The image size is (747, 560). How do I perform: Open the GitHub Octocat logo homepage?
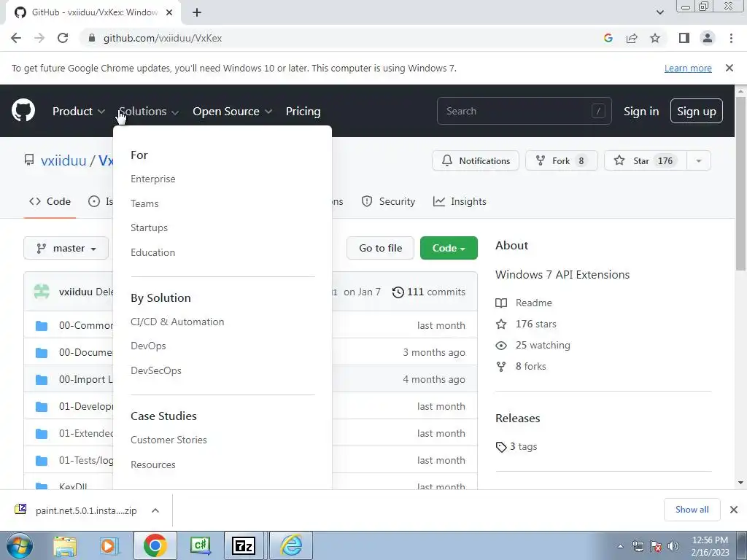[23, 111]
